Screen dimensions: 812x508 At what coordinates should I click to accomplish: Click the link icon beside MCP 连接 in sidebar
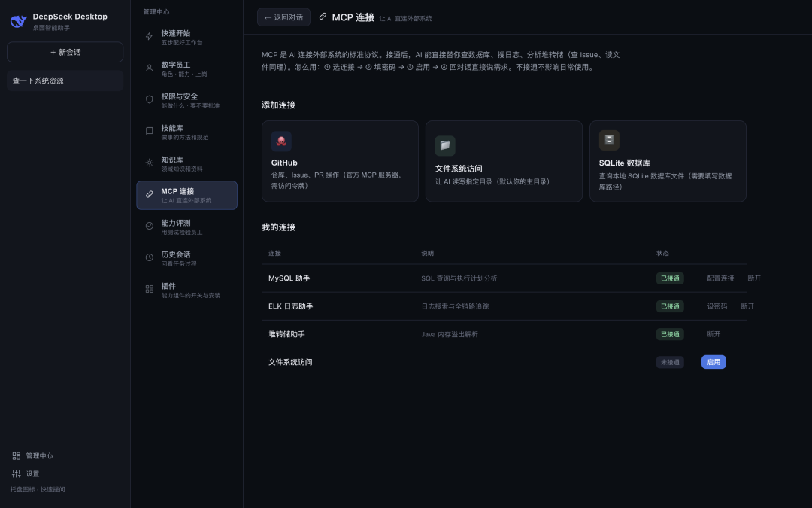(x=149, y=194)
